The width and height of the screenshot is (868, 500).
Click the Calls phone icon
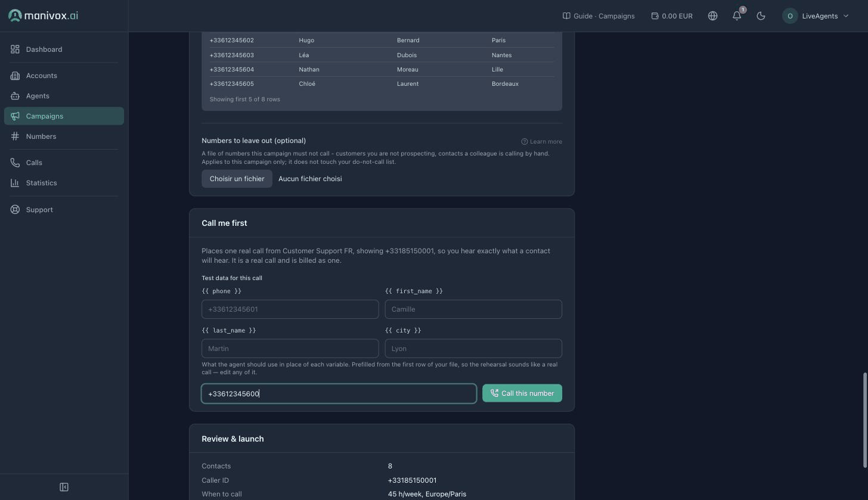[x=15, y=163]
